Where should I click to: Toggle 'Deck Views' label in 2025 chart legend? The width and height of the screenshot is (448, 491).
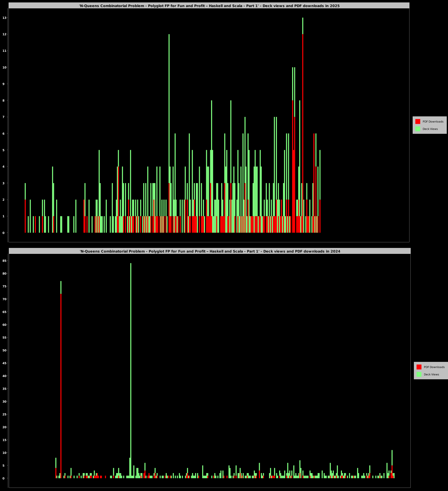430,129
